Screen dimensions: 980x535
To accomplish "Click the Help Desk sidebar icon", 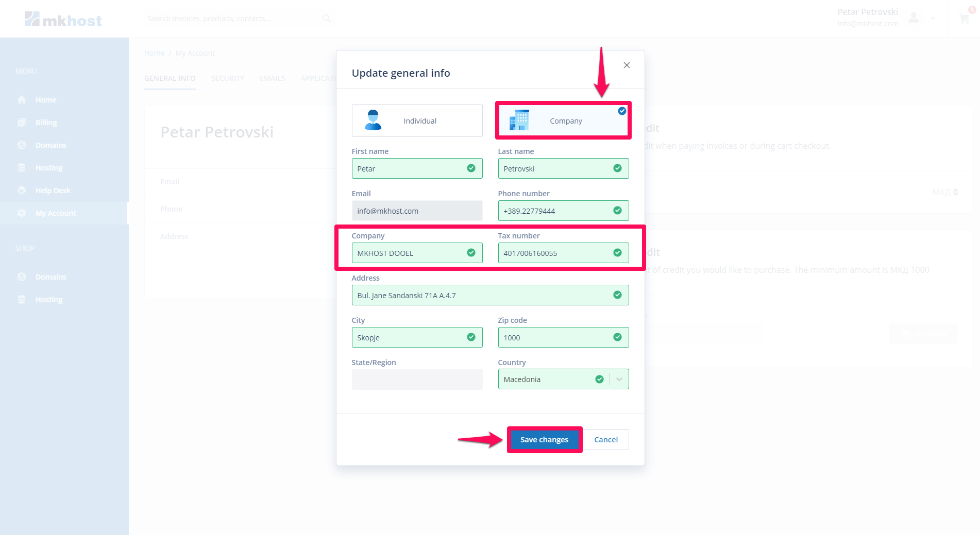I will pos(22,191).
